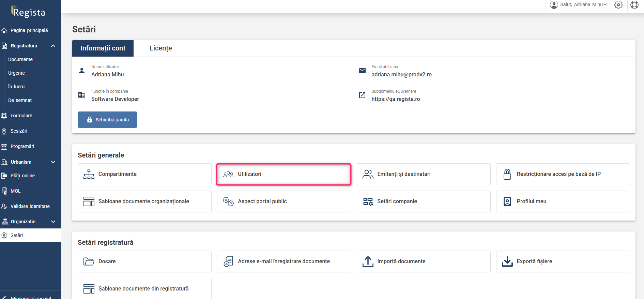Click the Restricționare acces padlock icon
This screenshot has width=644, height=299.
click(507, 174)
